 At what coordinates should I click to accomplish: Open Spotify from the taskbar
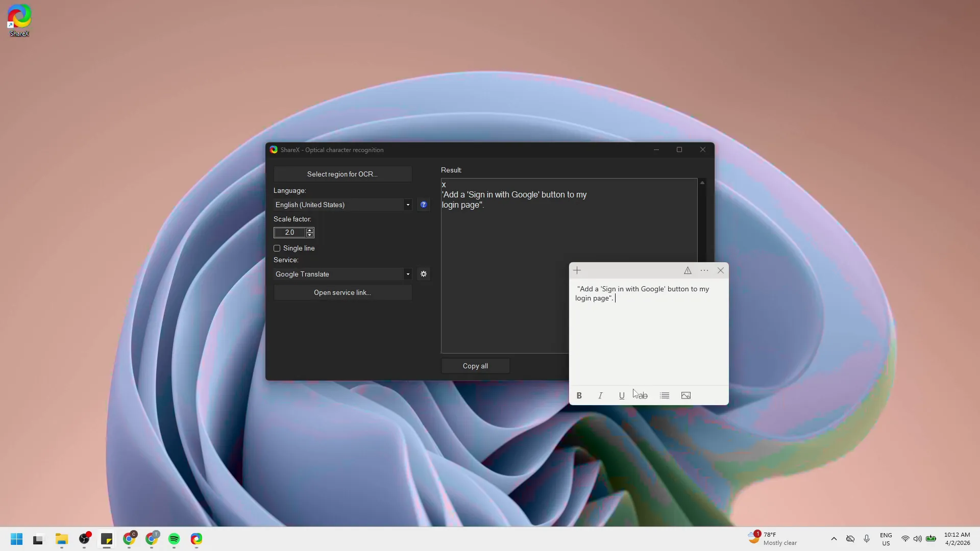174,539
